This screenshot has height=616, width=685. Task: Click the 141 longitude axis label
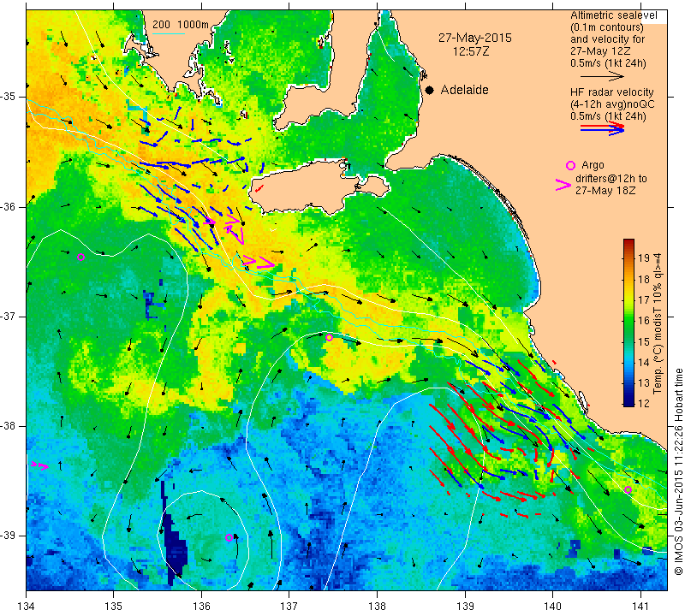640,606
